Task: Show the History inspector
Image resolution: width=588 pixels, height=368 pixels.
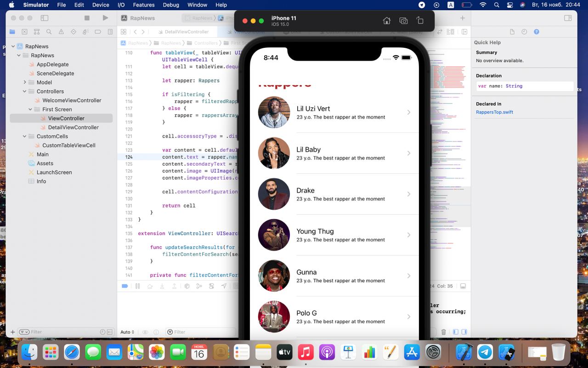Action: click(524, 32)
